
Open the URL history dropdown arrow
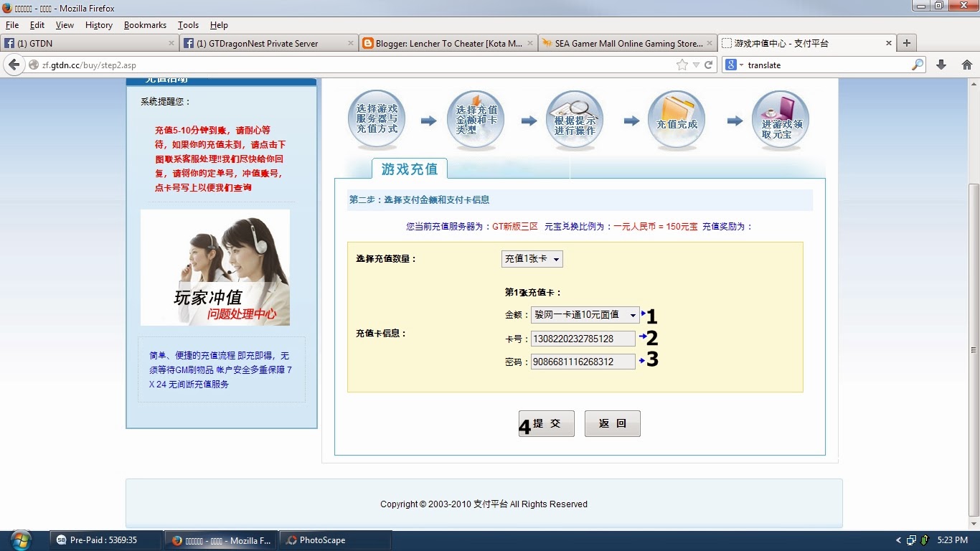[x=696, y=65]
